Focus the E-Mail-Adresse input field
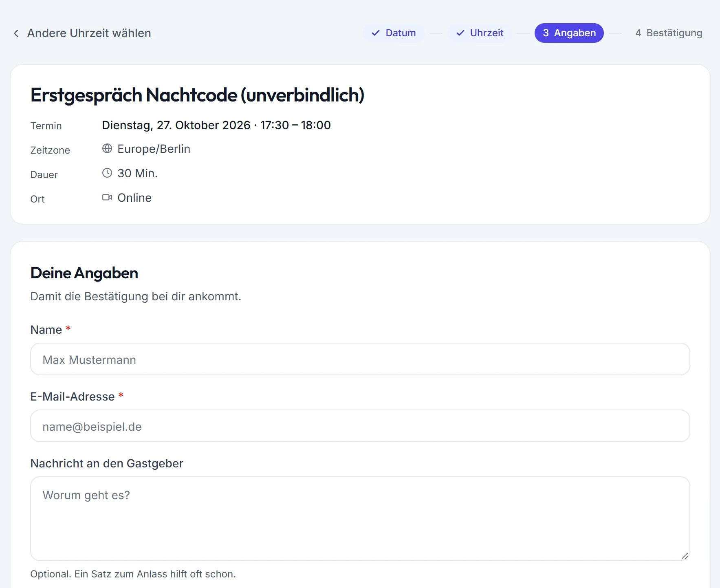Image resolution: width=720 pixels, height=588 pixels. point(360,426)
